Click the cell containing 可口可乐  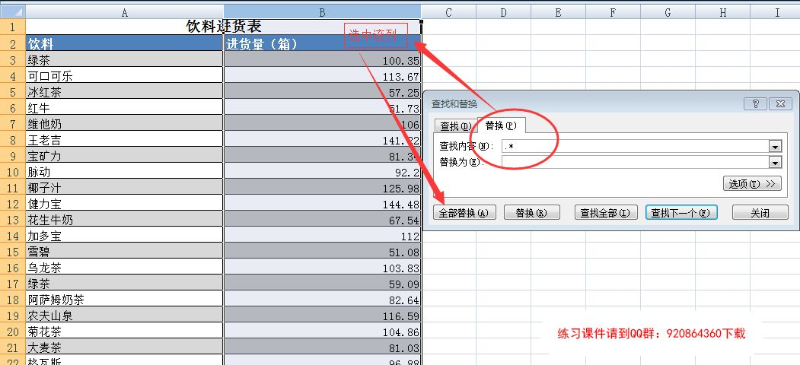124,77
